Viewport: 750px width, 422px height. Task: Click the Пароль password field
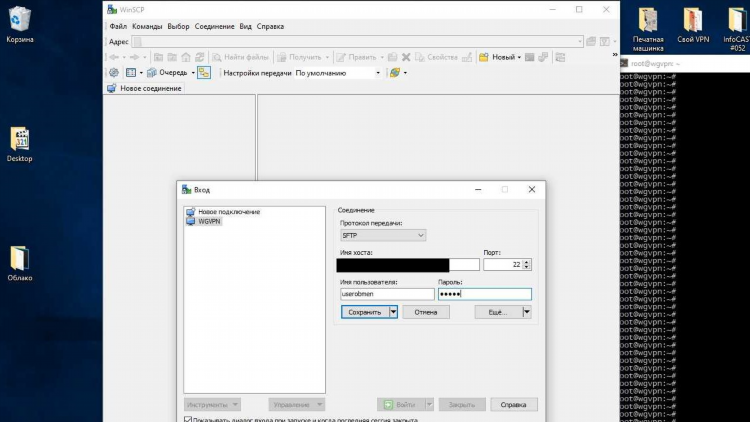click(485, 294)
